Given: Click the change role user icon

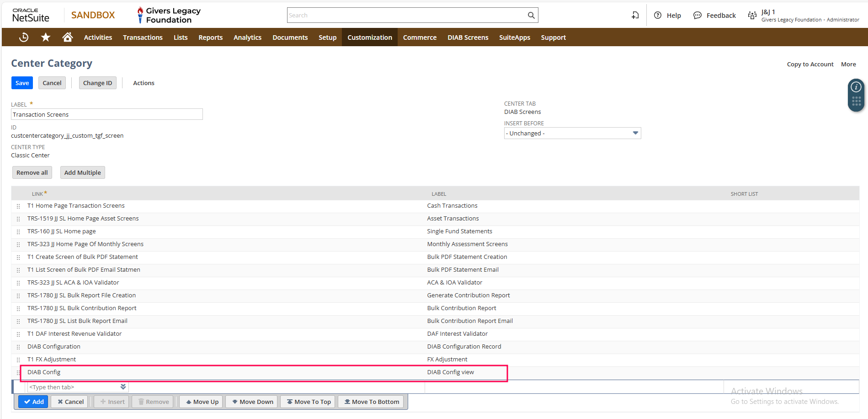Looking at the screenshot, I should coord(752,16).
